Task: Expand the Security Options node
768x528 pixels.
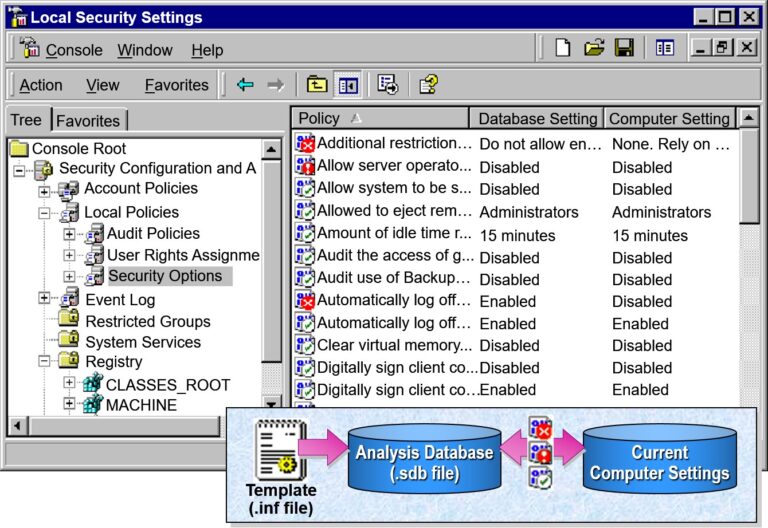Action: 69,276
